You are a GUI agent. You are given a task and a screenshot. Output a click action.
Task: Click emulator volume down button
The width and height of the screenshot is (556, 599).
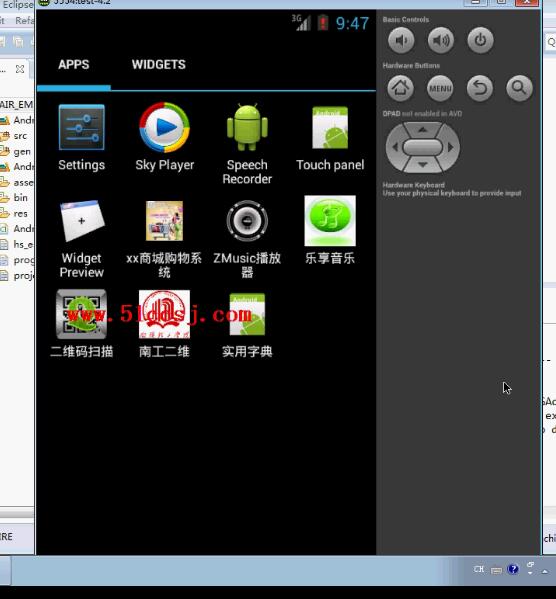[x=401, y=40]
